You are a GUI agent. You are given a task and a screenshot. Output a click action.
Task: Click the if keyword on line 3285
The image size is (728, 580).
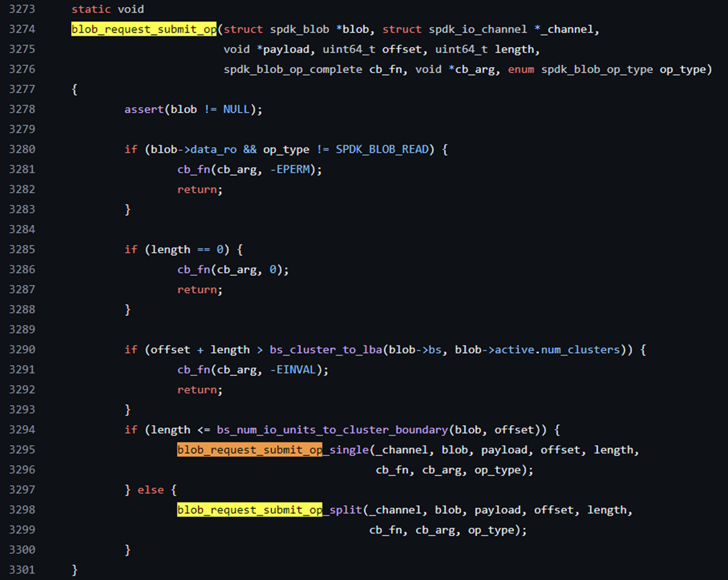[x=131, y=250]
